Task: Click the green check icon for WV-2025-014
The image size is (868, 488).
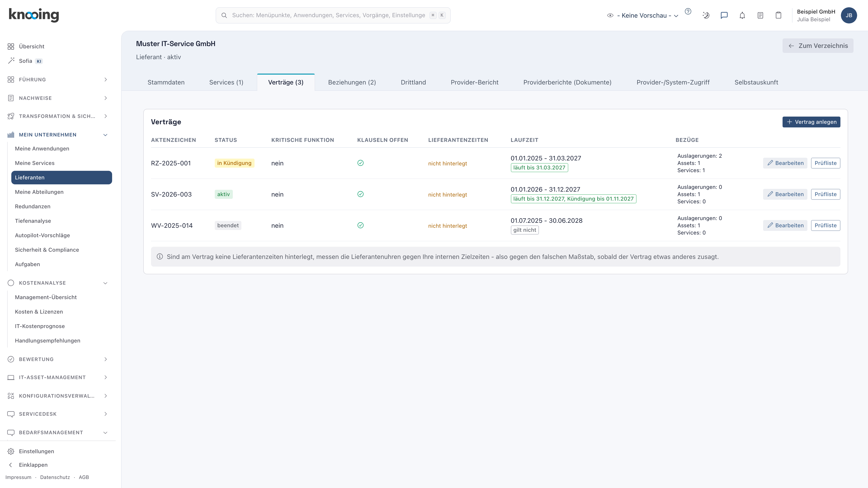Action: point(360,225)
